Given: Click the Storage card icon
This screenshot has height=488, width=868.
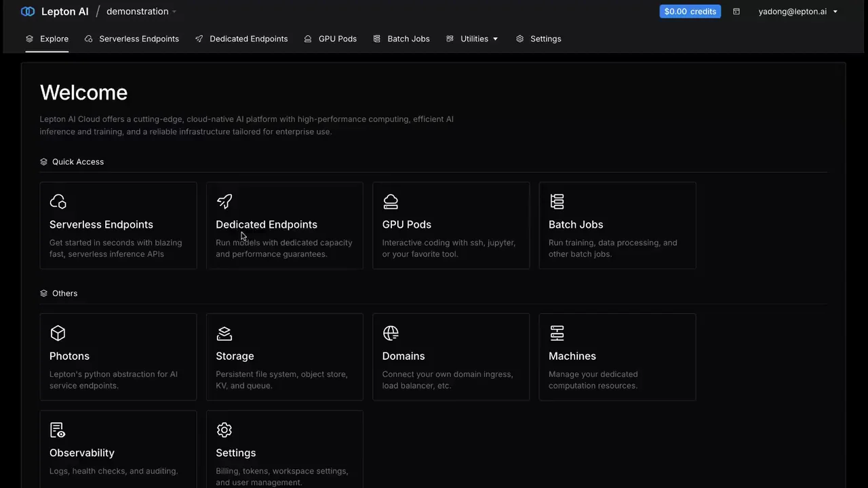Looking at the screenshot, I should click(224, 333).
